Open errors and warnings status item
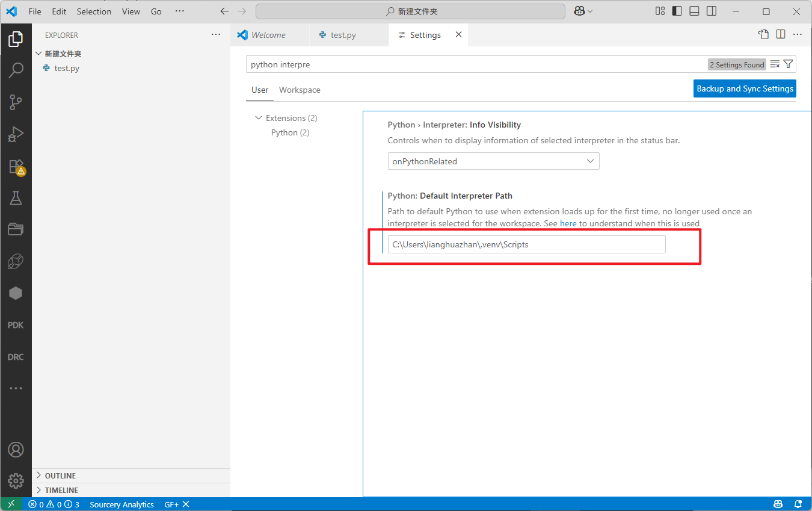This screenshot has height=511, width=812. pos(54,504)
